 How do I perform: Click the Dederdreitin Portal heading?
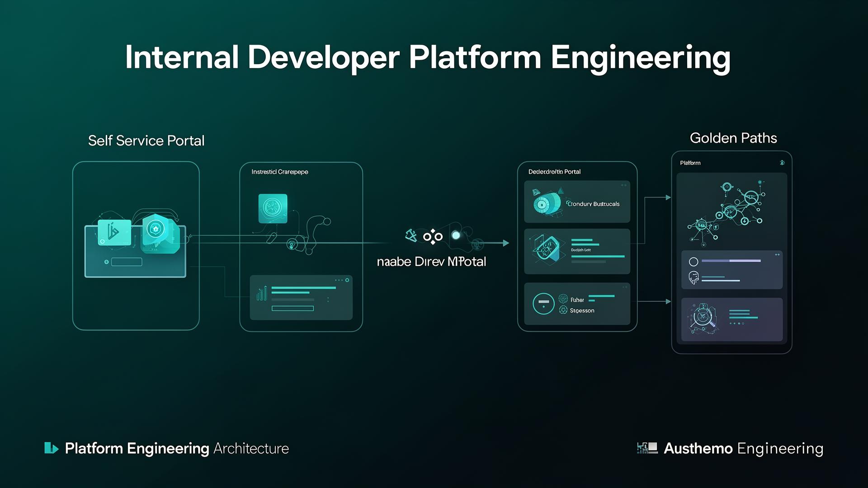554,172
